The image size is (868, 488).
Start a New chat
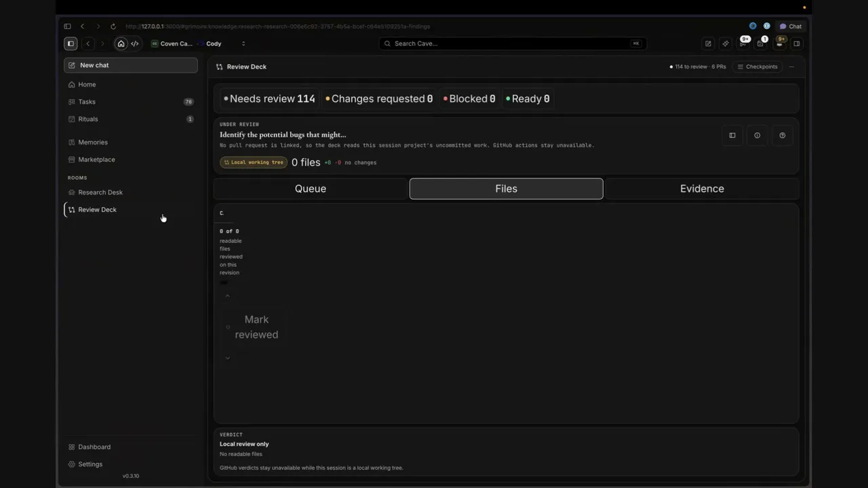131,65
